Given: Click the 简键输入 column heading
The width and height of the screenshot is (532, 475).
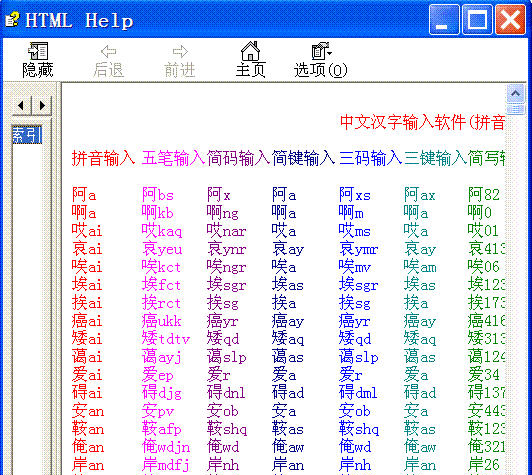Looking at the screenshot, I should click(303, 158).
